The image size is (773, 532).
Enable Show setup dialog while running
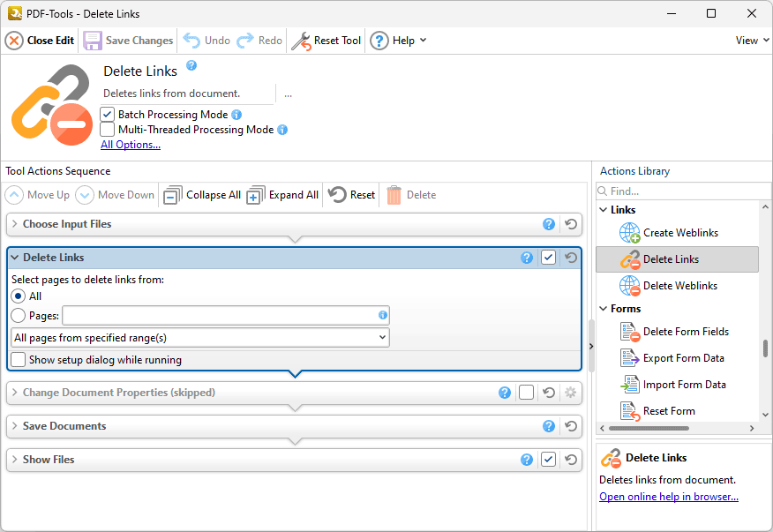coord(19,360)
